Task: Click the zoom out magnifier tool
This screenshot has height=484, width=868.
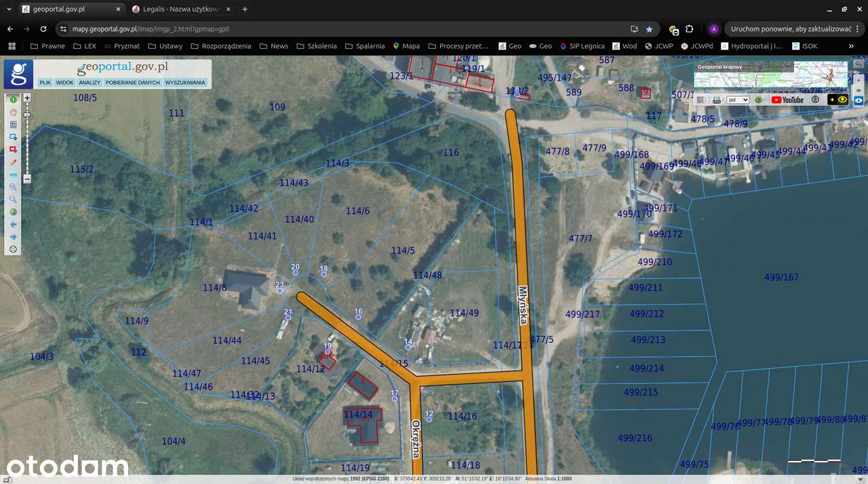Action: [13, 199]
